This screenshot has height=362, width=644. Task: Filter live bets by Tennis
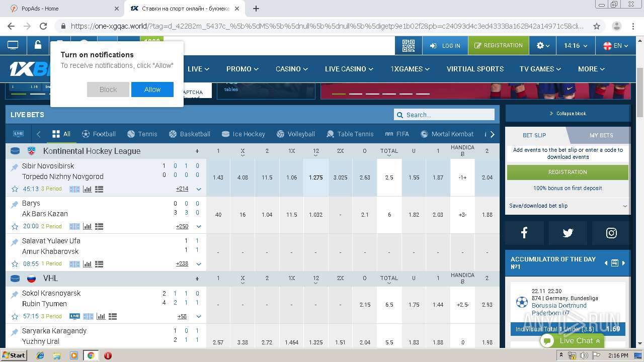(142, 134)
